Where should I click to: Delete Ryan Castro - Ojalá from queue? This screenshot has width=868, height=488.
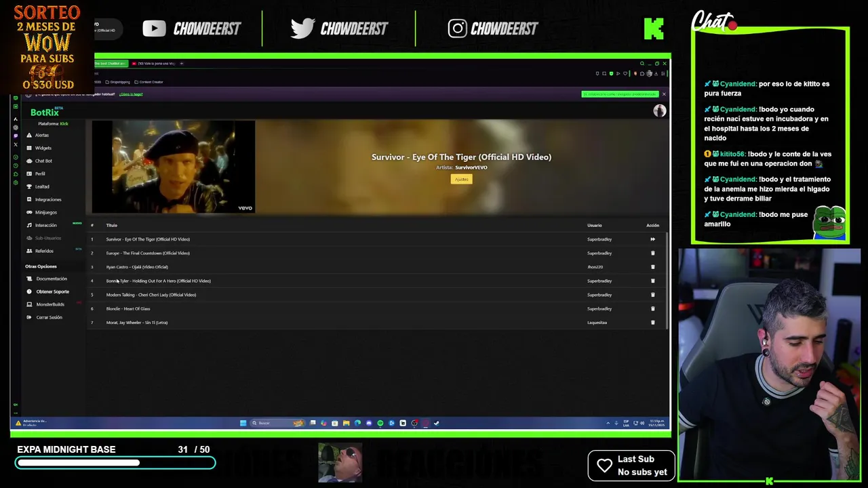[652, 267]
